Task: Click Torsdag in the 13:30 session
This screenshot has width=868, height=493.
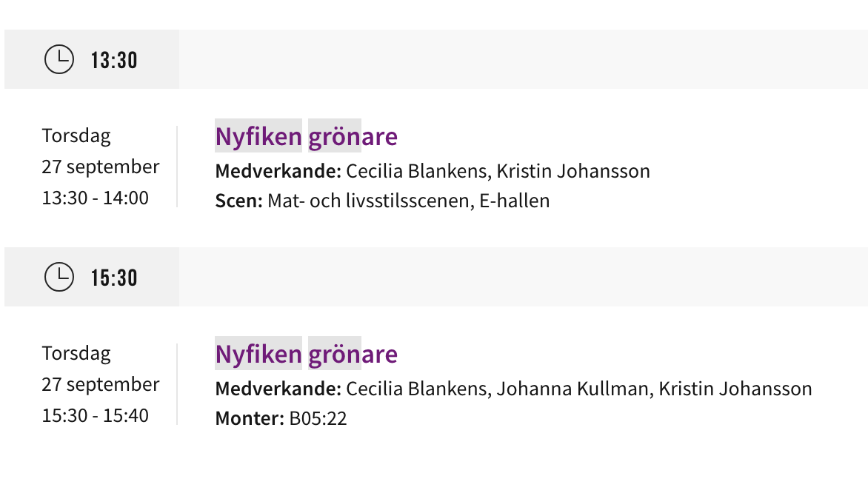Action: tap(76, 136)
